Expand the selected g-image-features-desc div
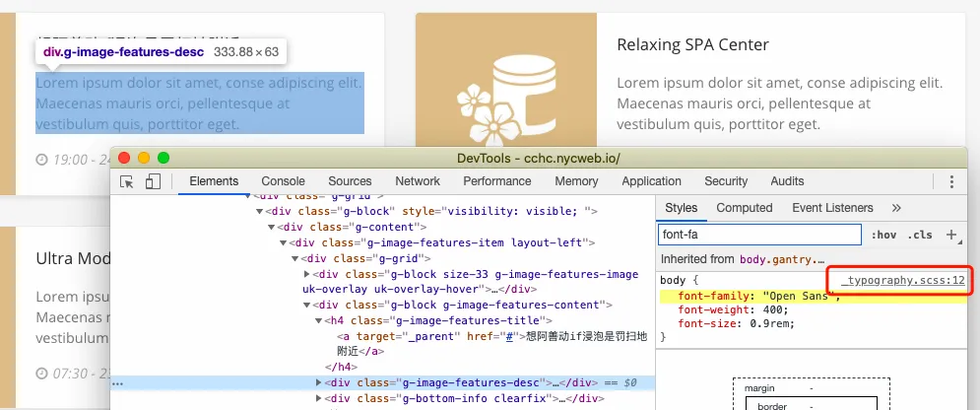 tap(319, 382)
